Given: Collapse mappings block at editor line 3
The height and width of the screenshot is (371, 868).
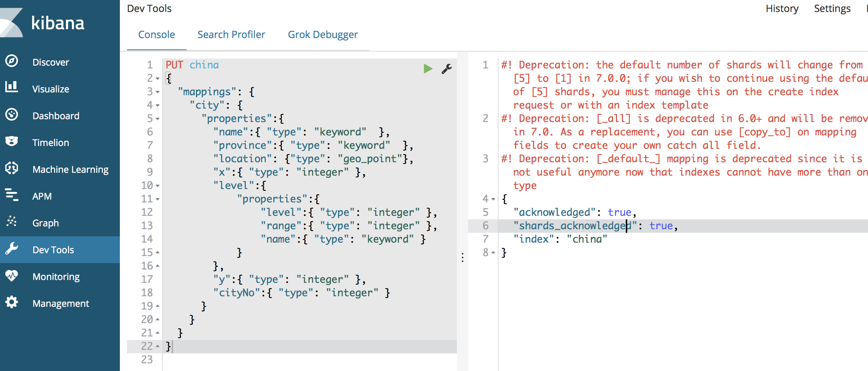Looking at the screenshot, I should [x=158, y=92].
